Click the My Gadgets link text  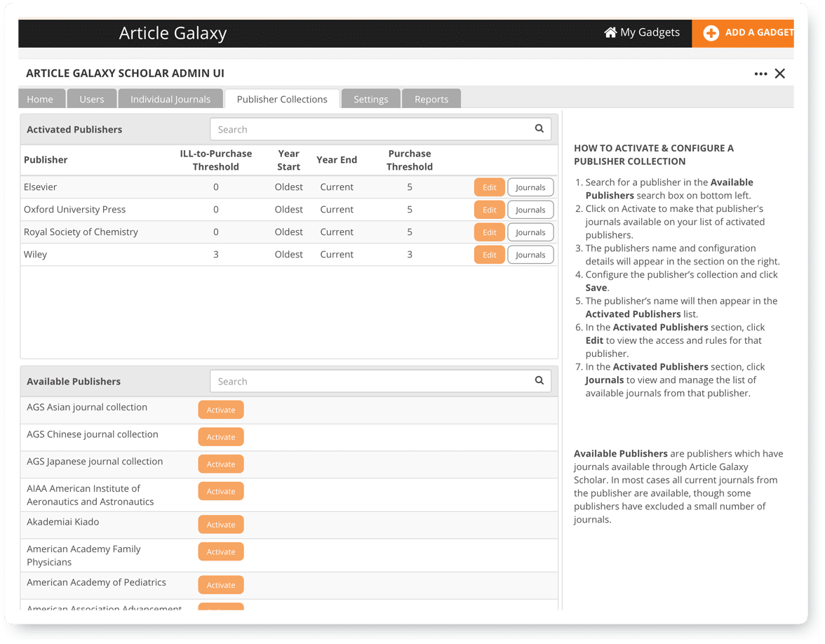click(x=650, y=32)
